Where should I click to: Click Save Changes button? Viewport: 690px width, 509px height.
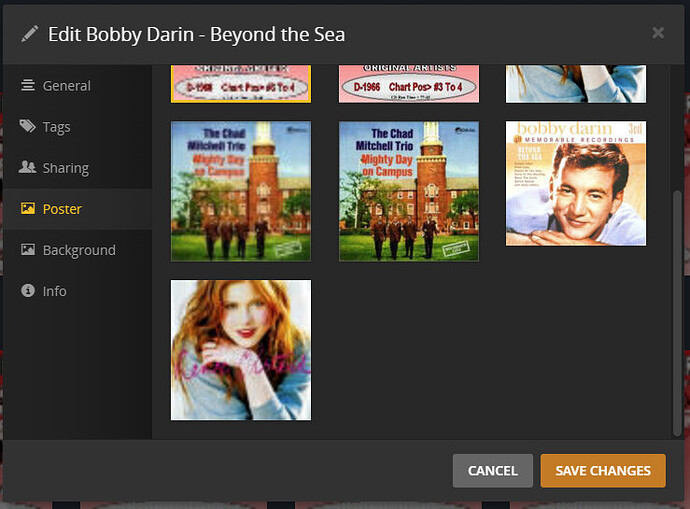click(x=603, y=471)
